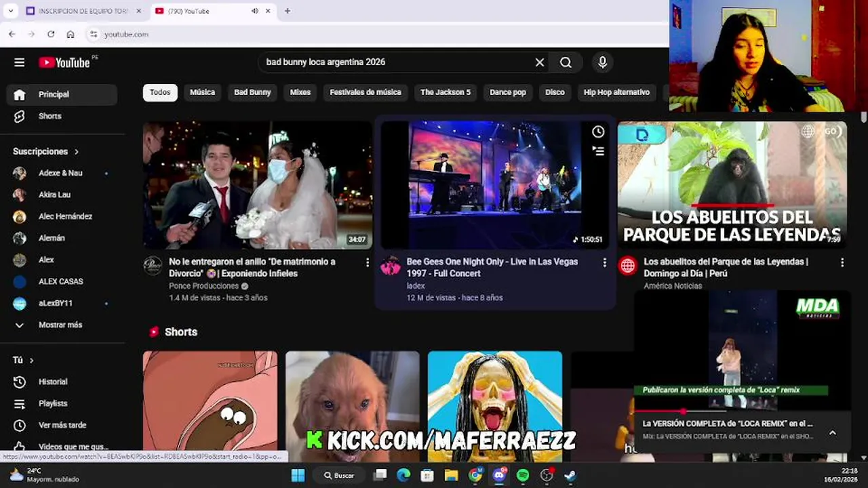868x488 pixels.
Task: Open the YouTube hamburger guide menu
Action: pos(19,62)
